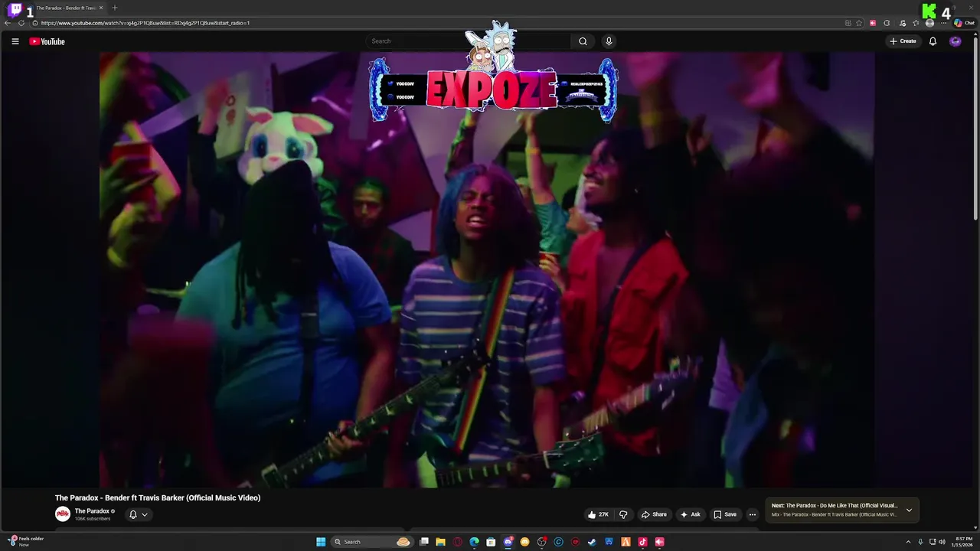Image resolution: width=980 pixels, height=551 pixels.
Task: Launch File Explorer from the taskbar
Action: [x=440, y=542]
